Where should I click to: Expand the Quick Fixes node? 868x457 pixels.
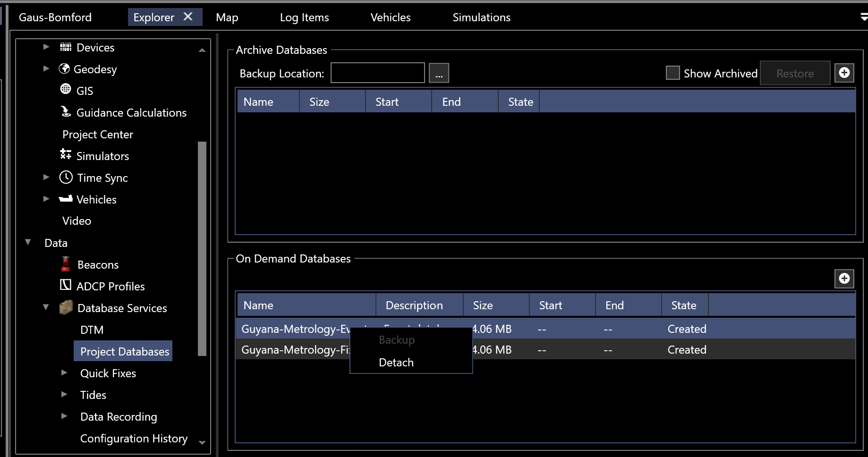point(64,372)
